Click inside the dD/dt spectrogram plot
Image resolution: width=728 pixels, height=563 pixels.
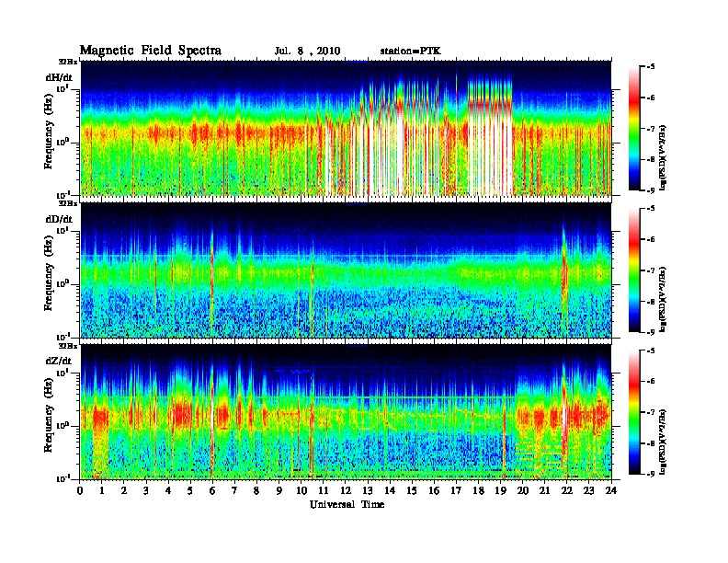pyautogui.click(x=346, y=270)
